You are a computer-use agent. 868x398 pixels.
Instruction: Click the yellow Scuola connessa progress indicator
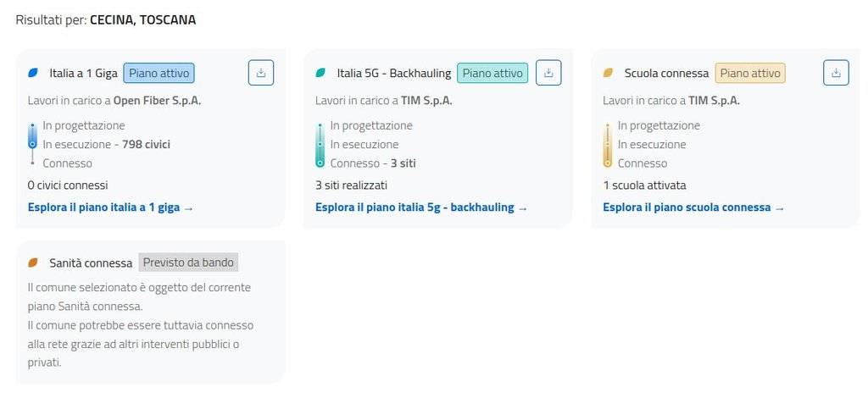point(607,145)
